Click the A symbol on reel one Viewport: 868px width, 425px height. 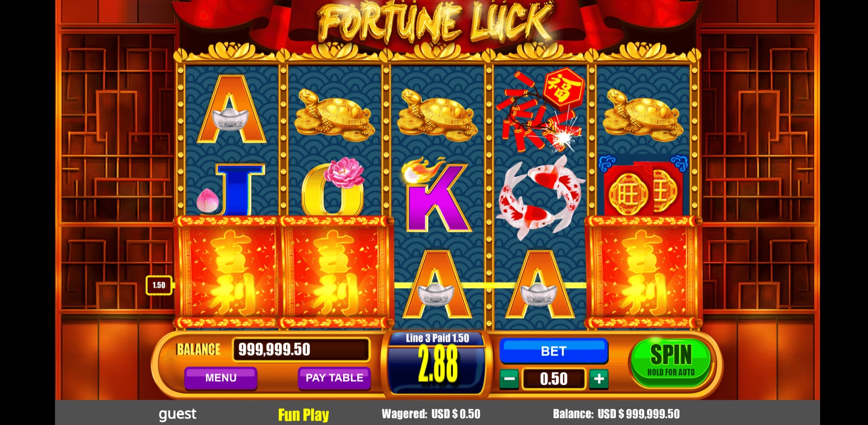tap(231, 109)
